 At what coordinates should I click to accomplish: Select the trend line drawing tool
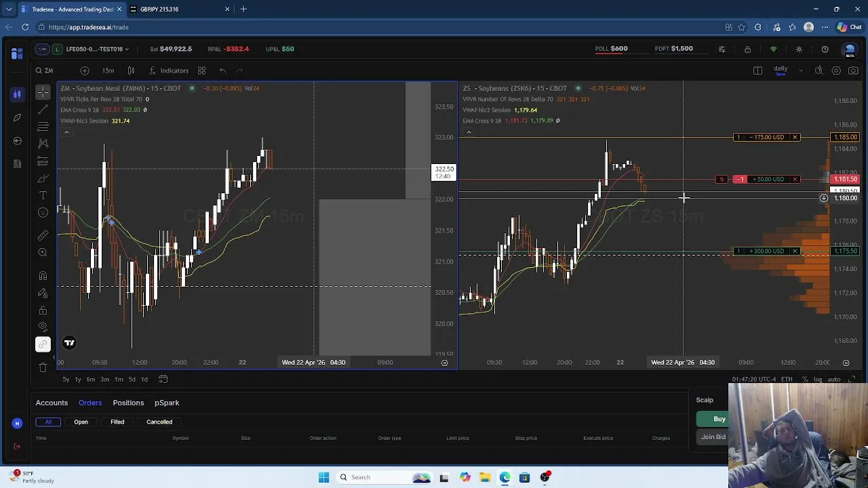[43, 109]
